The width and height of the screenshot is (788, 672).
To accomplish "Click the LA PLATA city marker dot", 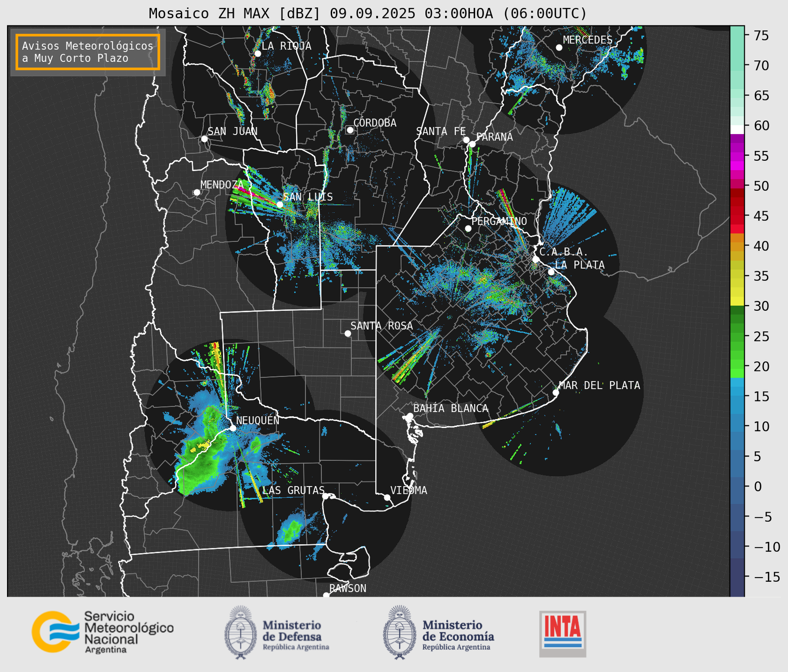I will coord(551,272).
